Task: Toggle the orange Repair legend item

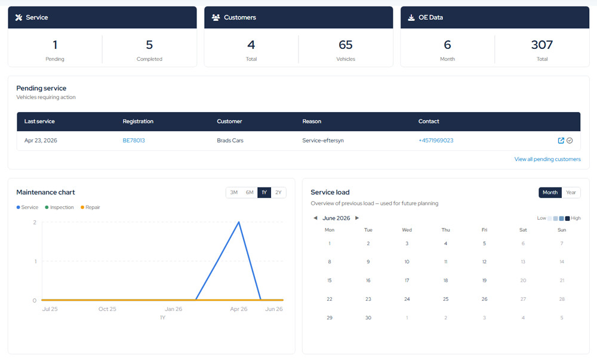Action: (x=90, y=207)
